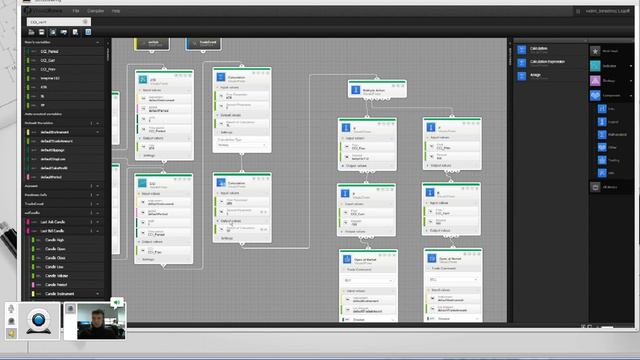Open the Calculation Type dropdown in top Calculation block

tap(242, 145)
